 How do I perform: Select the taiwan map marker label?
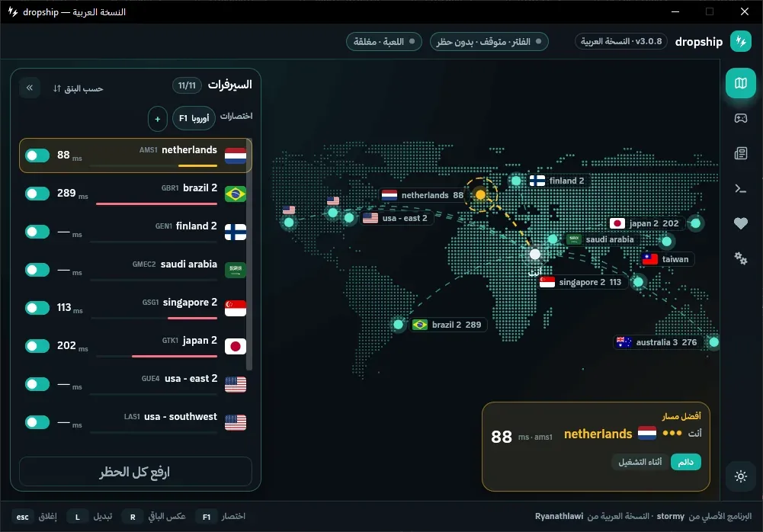667,259
